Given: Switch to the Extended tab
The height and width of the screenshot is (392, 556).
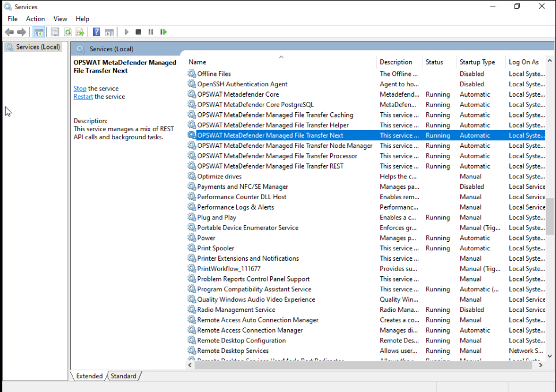Looking at the screenshot, I should tap(89, 376).
